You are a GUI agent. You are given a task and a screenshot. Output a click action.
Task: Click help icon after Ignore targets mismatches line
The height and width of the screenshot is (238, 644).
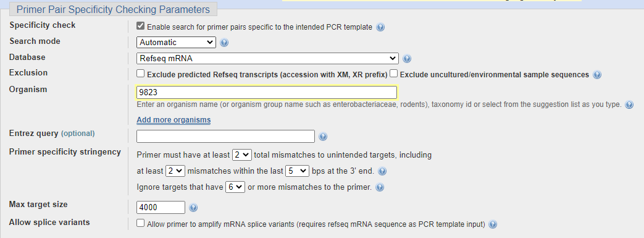coord(380,187)
